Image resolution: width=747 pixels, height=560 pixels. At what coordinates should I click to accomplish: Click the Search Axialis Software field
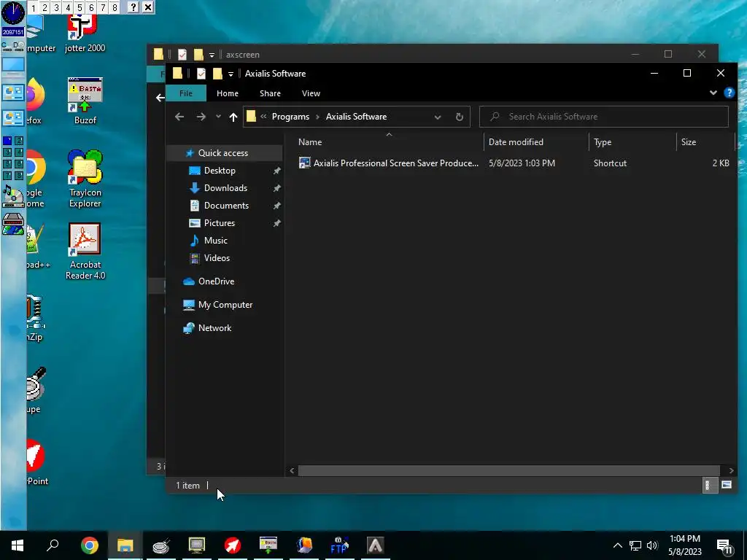[603, 117]
